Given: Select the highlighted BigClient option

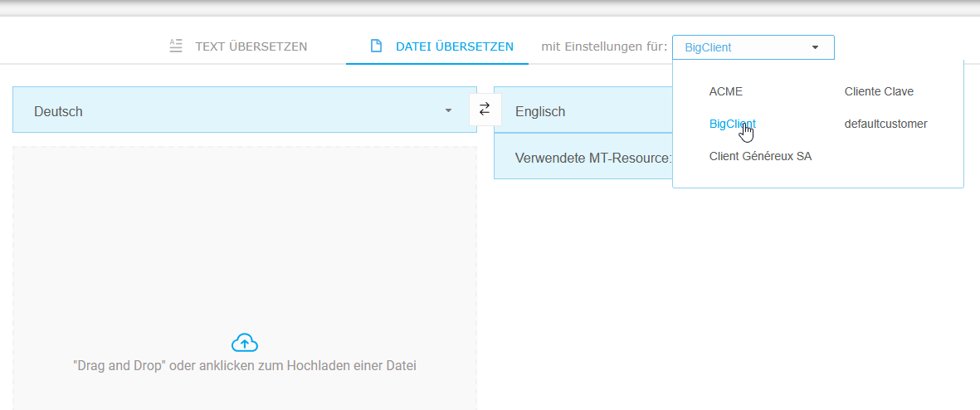Looking at the screenshot, I should 732,124.
